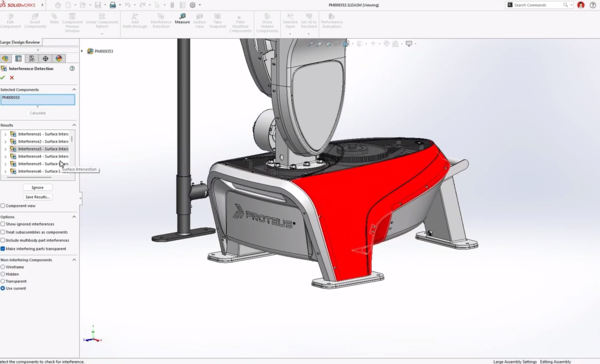Expand Interference4 result row

[5, 157]
